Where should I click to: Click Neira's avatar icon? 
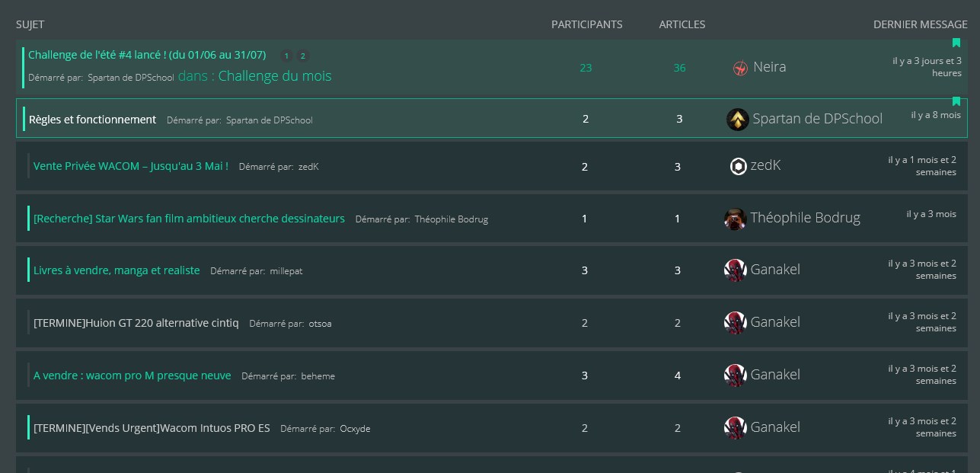pyautogui.click(x=740, y=68)
